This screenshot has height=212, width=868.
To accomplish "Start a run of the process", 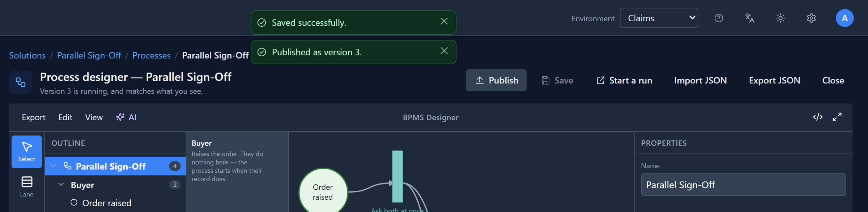I will tap(624, 80).
